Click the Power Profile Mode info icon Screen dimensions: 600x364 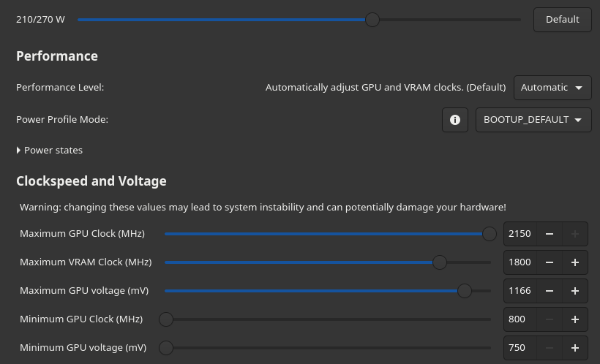(454, 120)
